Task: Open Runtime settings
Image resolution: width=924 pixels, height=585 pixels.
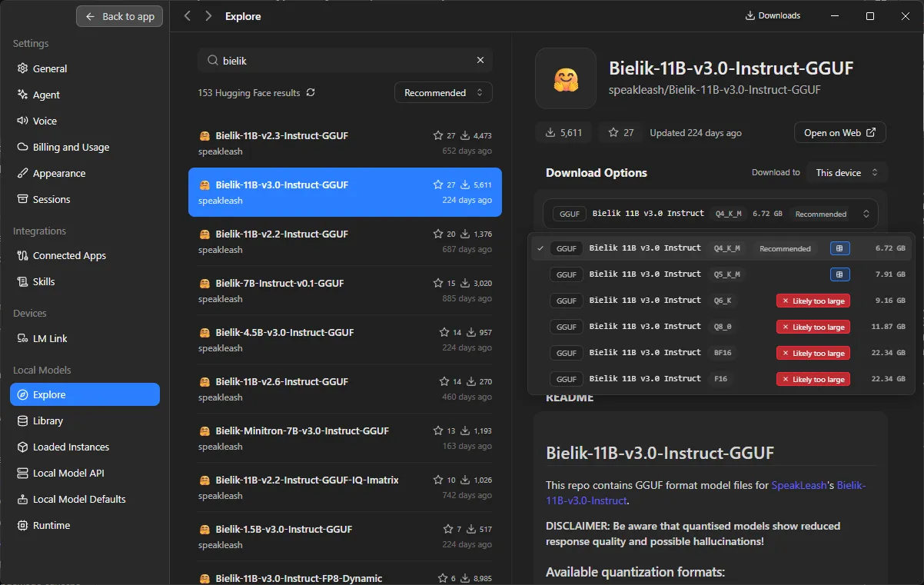Action: [x=85, y=525]
